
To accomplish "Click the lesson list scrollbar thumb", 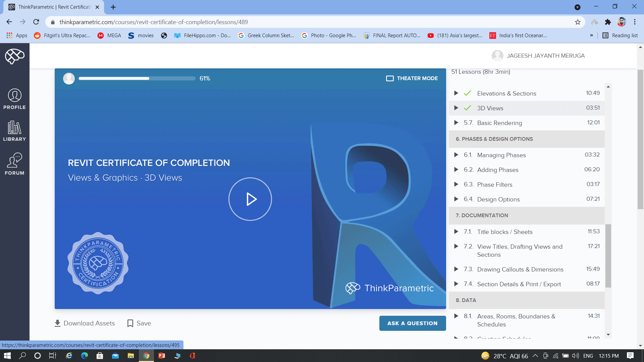I will tap(608, 256).
